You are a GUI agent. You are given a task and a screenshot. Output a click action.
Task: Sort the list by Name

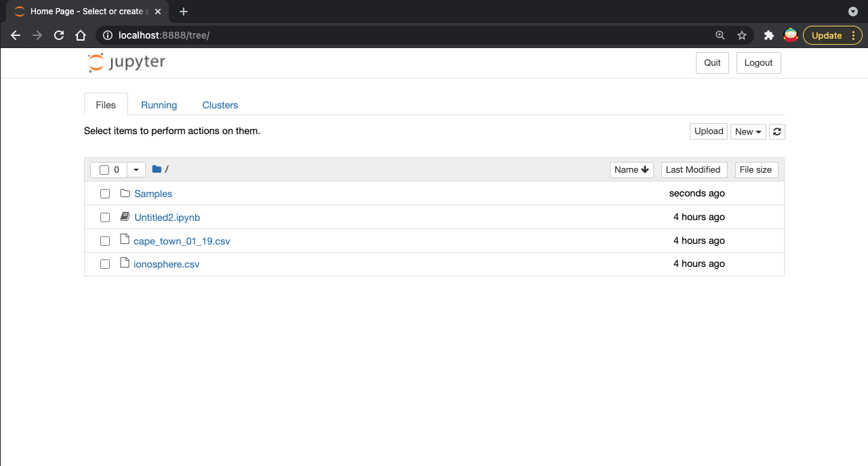point(632,170)
